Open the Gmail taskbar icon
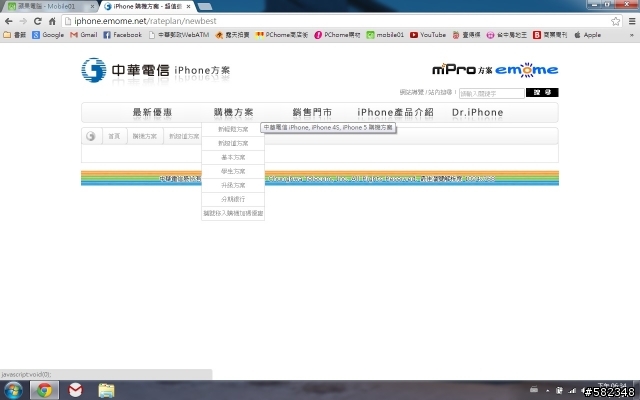 (x=75, y=391)
